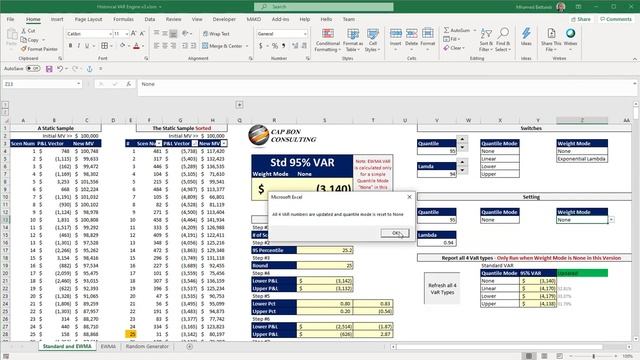This screenshot has height=360, width=640.
Task: Click the fill color bucket icon
Action: 122,46
